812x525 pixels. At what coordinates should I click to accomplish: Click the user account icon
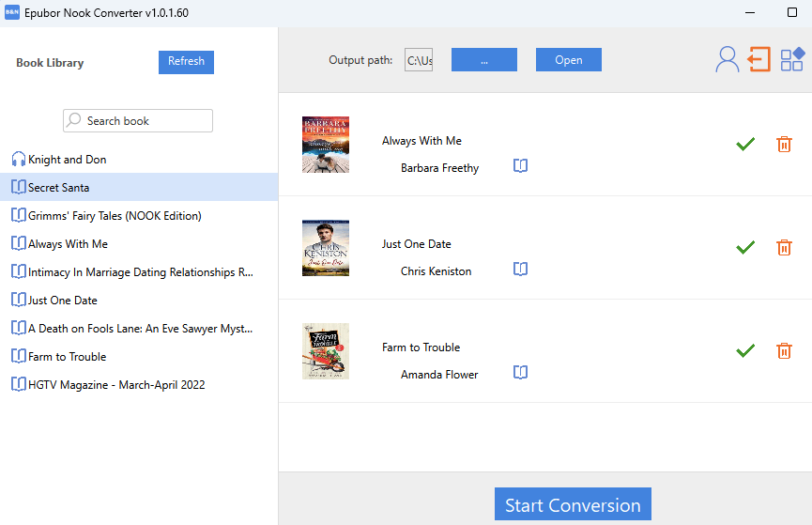728,59
